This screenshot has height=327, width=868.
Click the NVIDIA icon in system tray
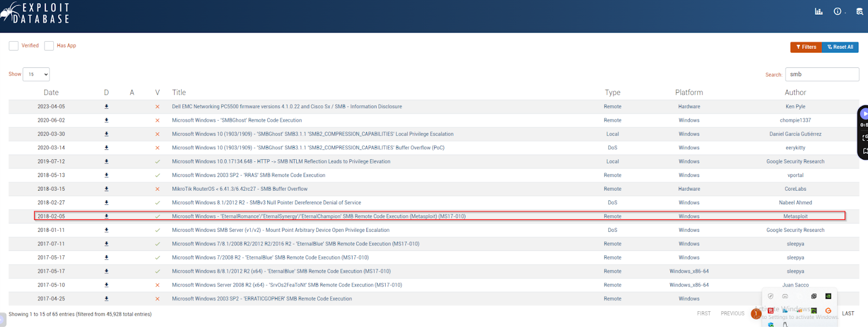[828, 296]
